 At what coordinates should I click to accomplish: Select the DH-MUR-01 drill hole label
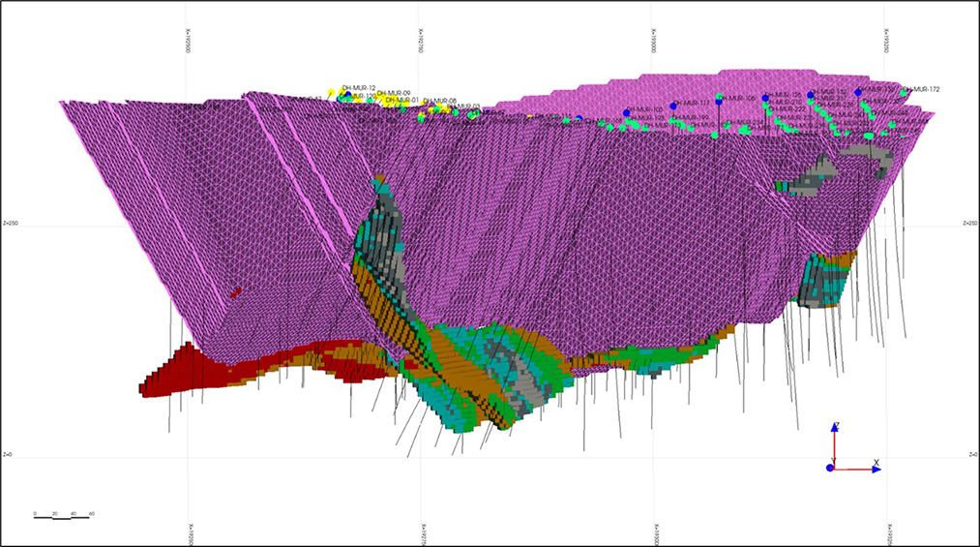pyautogui.click(x=401, y=100)
